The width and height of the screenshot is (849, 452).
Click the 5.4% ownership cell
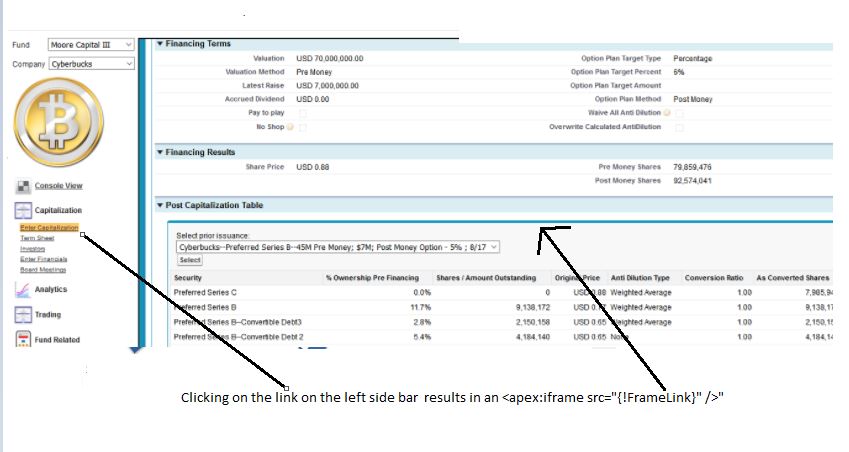click(423, 337)
